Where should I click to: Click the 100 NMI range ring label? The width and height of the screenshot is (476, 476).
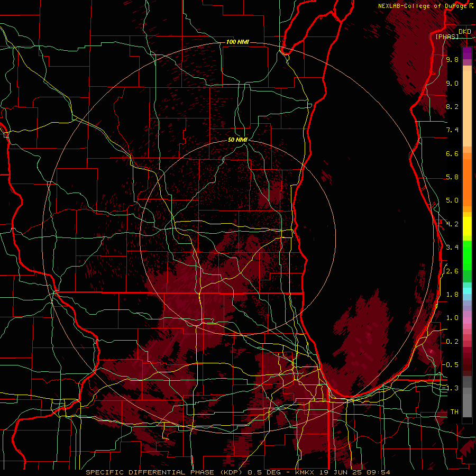tap(237, 42)
